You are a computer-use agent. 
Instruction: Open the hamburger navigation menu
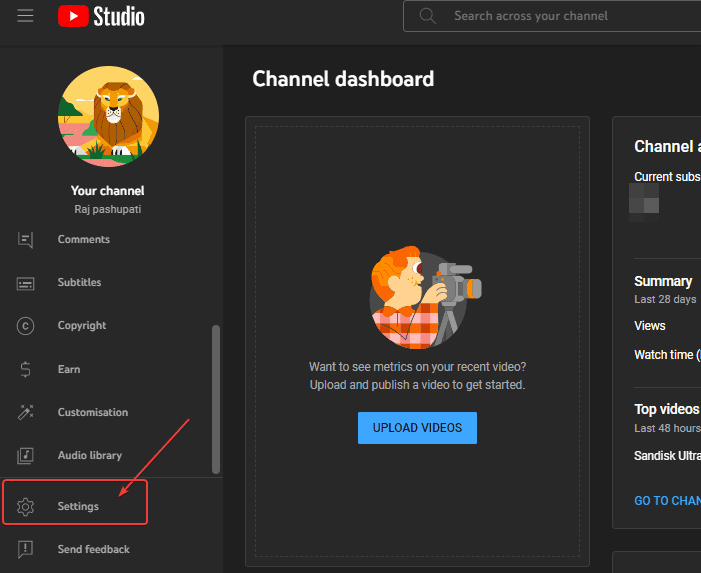(25, 16)
